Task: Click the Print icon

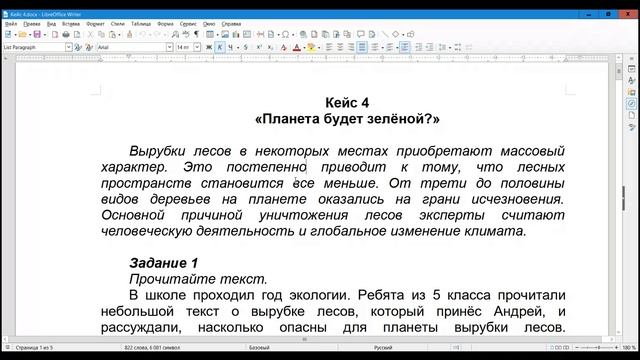Action: [x=66, y=35]
